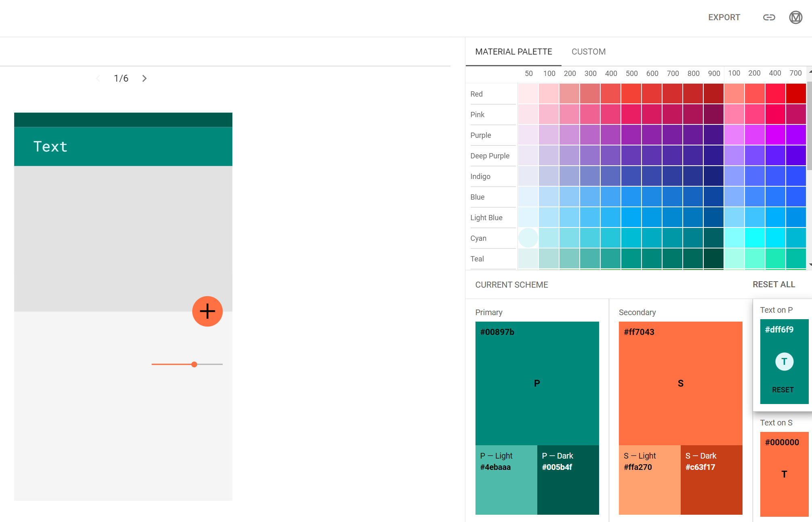Choose the P — Light swatch #4ebaaa

[506, 480]
